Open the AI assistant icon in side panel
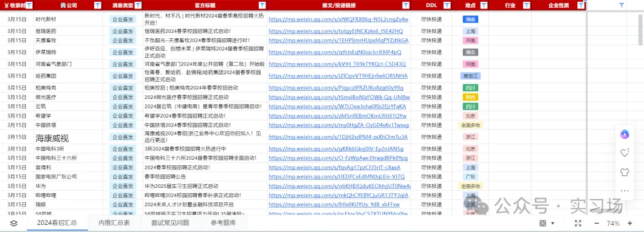The image size is (644, 232). pos(625,134)
